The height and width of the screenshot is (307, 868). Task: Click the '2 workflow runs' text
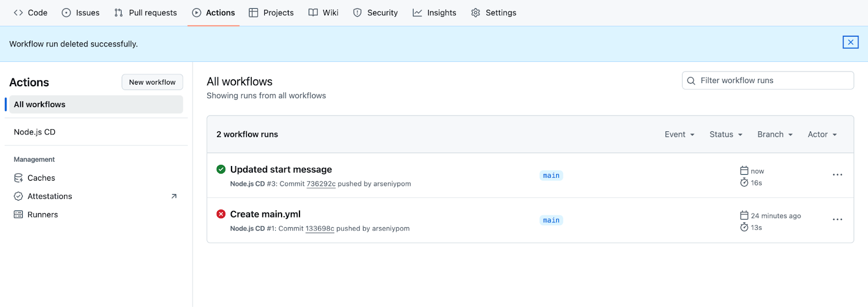click(247, 135)
